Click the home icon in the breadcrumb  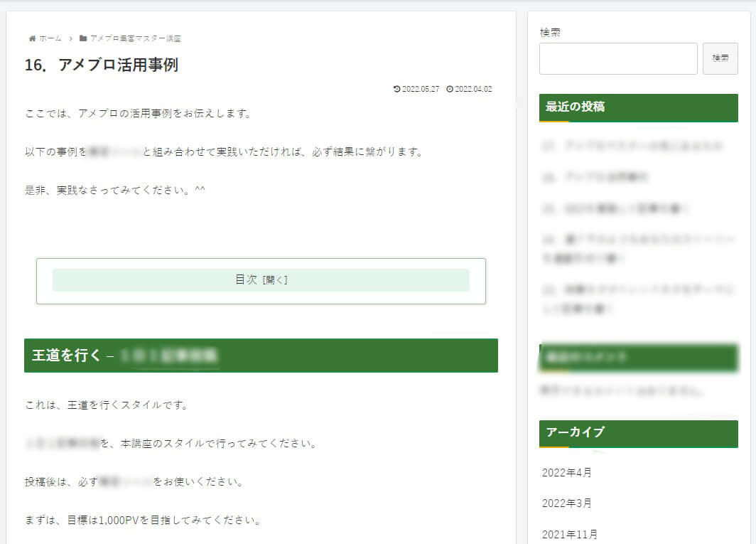click(x=32, y=38)
